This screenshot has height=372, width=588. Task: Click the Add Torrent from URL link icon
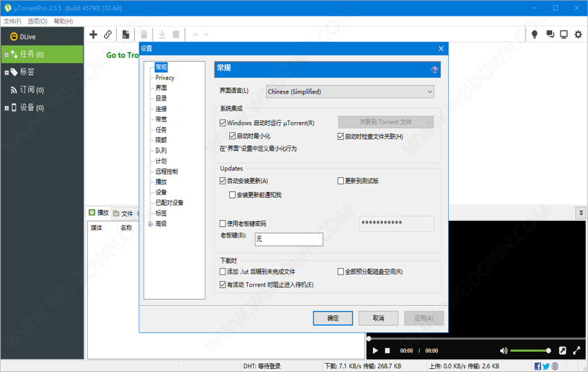(x=108, y=34)
